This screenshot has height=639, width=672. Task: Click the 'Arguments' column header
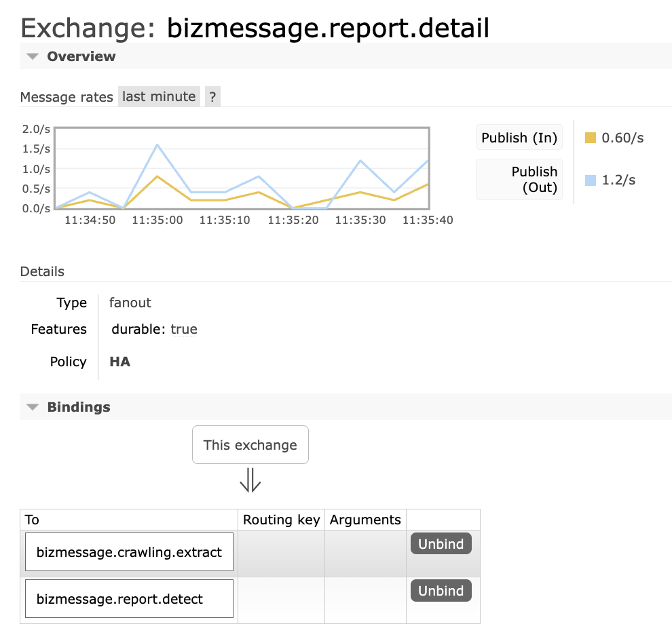pos(365,520)
